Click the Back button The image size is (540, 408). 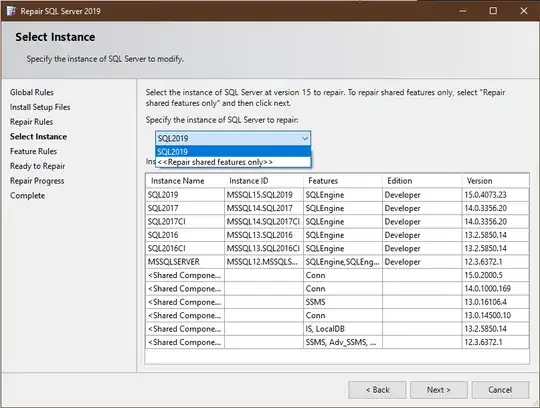tap(377, 390)
